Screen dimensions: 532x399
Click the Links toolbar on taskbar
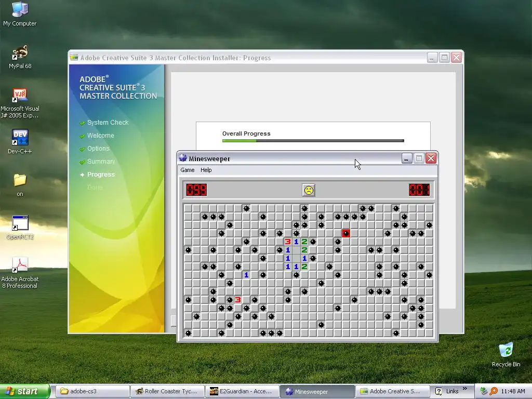click(x=452, y=391)
